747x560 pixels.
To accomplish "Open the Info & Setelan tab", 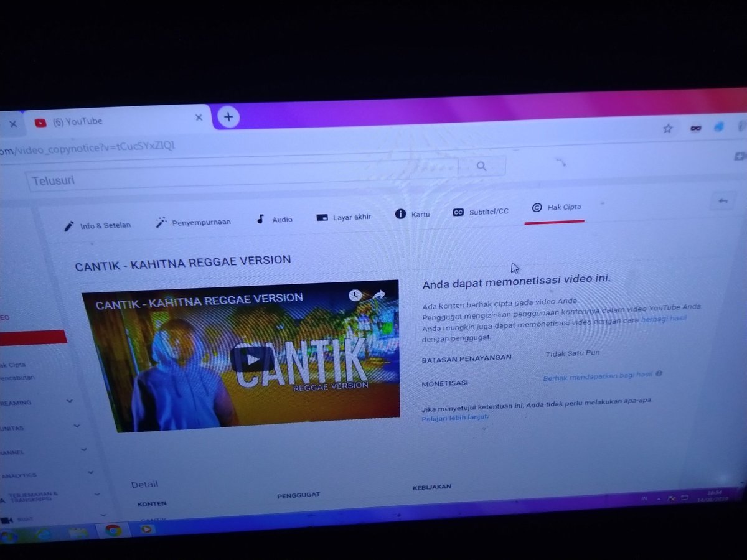I will click(97, 225).
